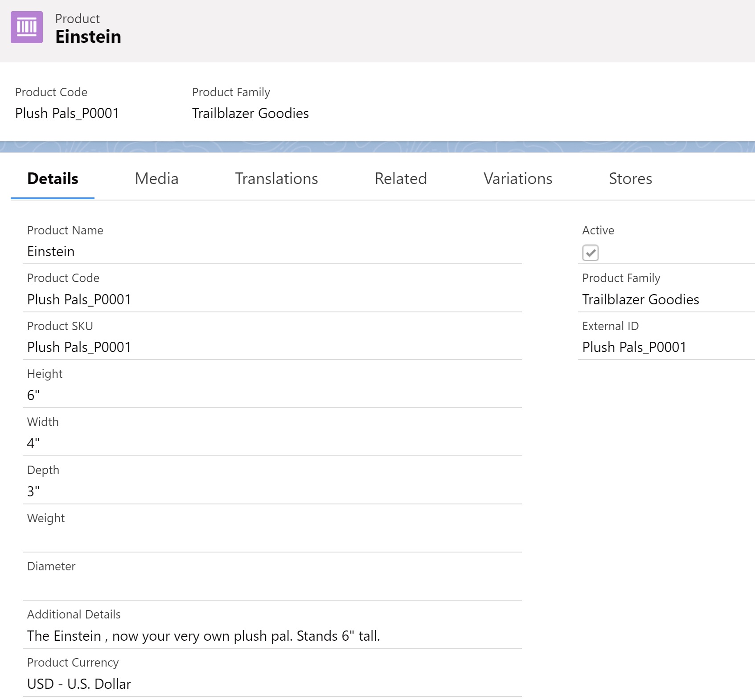Click header Product Family value Trailblazer Goodies
Screen dimensions: 755x700
pos(250,113)
